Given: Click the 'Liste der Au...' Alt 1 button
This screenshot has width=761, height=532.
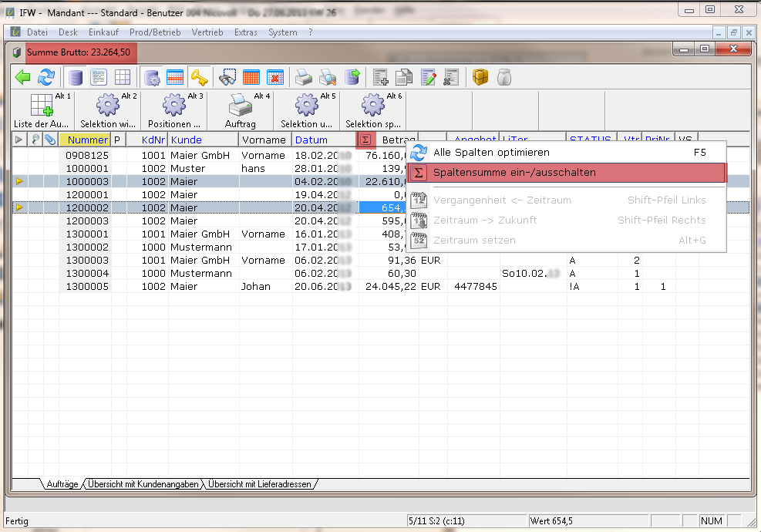Looking at the screenshot, I should 42,110.
